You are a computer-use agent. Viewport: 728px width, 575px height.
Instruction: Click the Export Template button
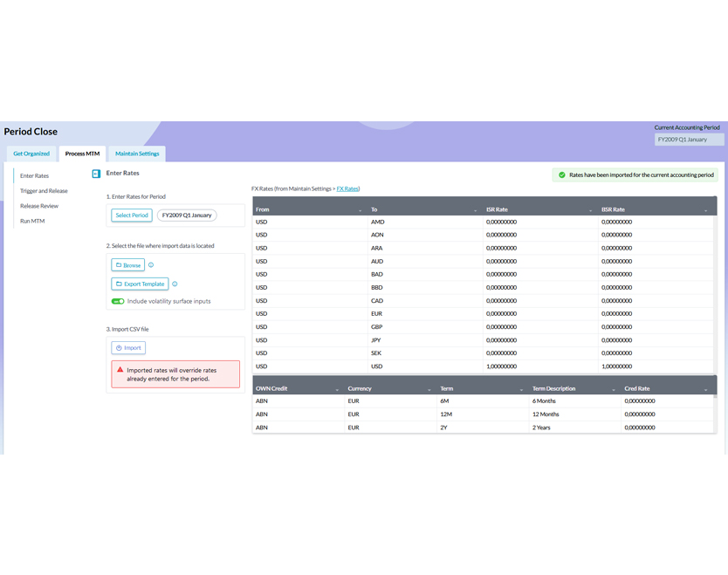[140, 284]
